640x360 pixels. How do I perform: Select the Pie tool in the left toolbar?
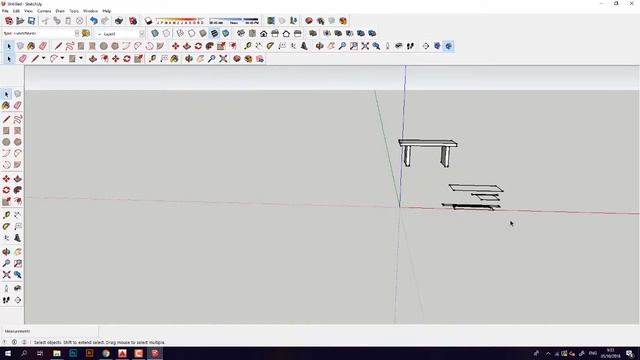pyautogui.click(x=18, y=165)
